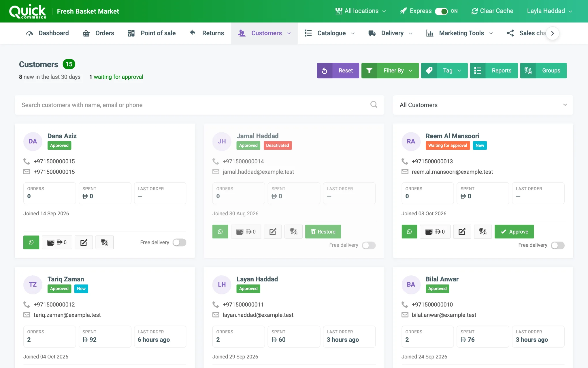Viewport: 588px width, 368px height.
Task: Click the search magnifier icon
Action: (374, 104)
